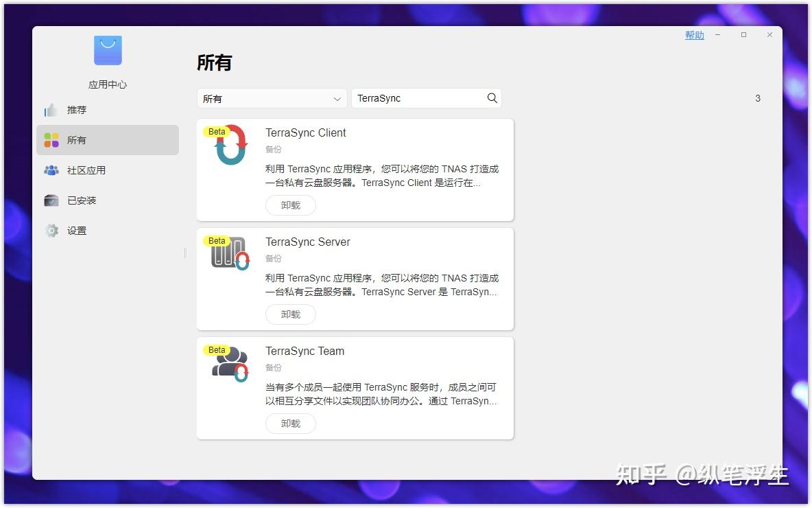
Task: Click the Beta badge on TerraSync Server
Action: point(217,240)
